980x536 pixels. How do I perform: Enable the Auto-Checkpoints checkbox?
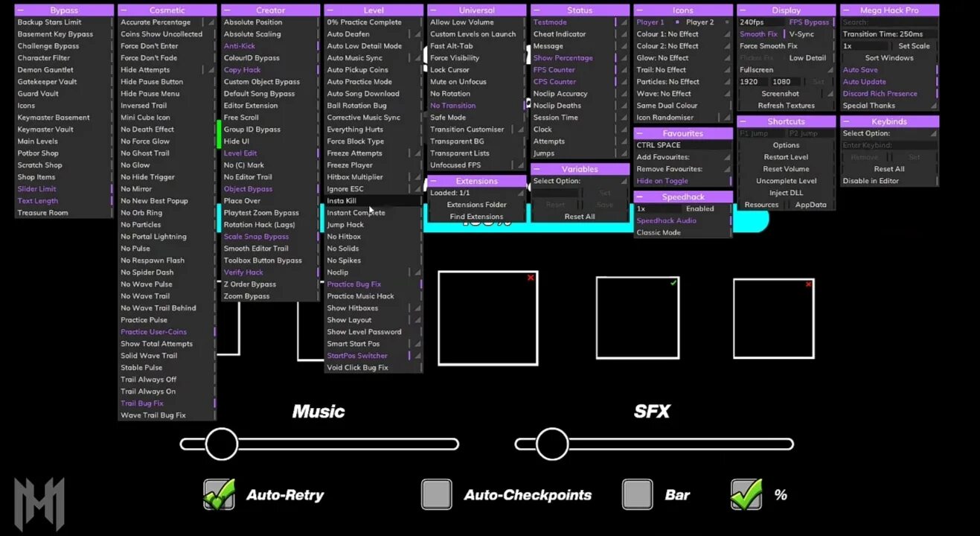(x=437, y=494)
